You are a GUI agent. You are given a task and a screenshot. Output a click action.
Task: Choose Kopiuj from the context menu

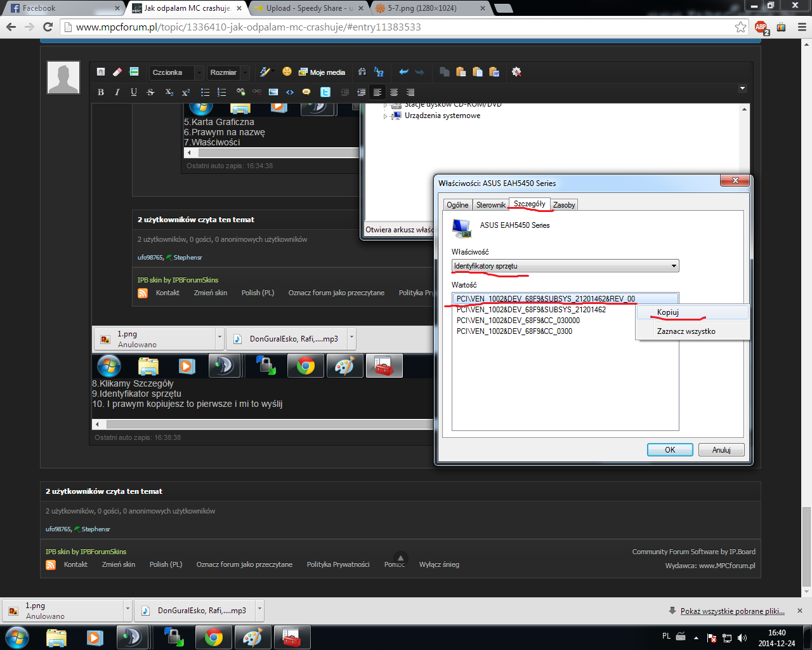[x=693, y=312]
